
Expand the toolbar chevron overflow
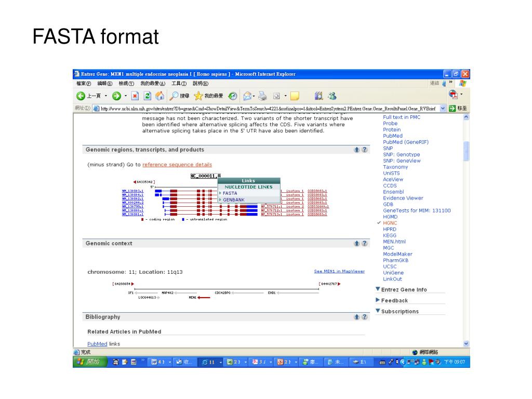tap(450, 82)
